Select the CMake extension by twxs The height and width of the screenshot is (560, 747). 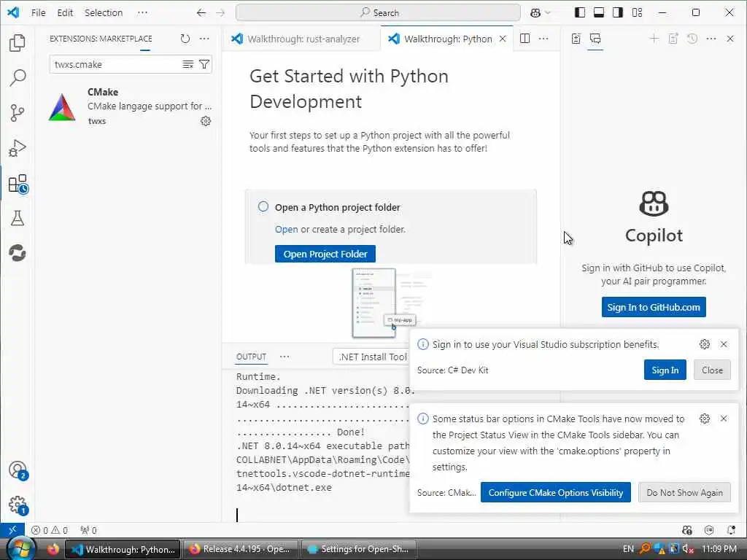(130, 106)
